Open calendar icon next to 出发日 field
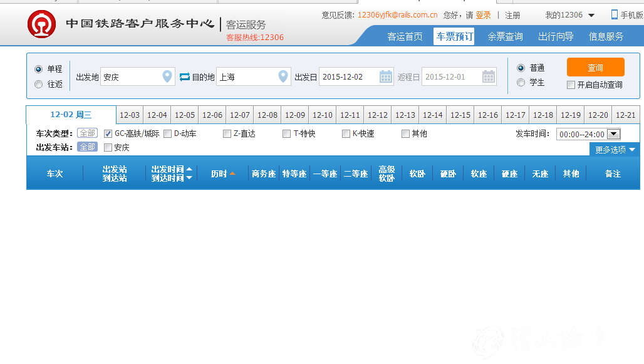 tap(387, 76)
